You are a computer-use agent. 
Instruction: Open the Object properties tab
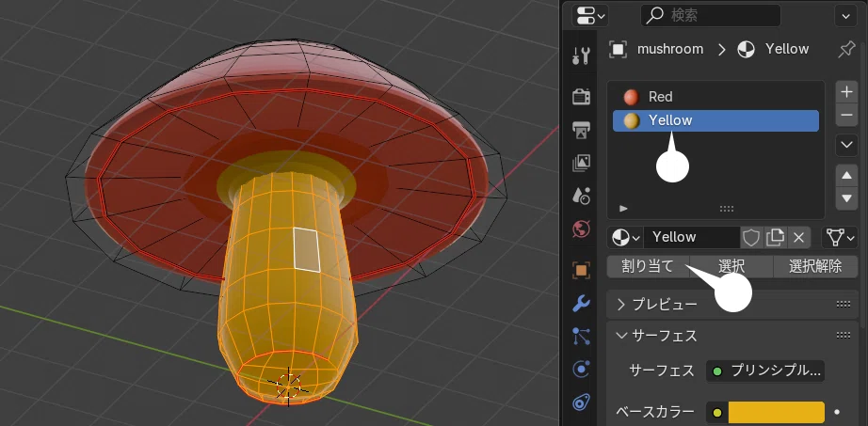[581, 270]
